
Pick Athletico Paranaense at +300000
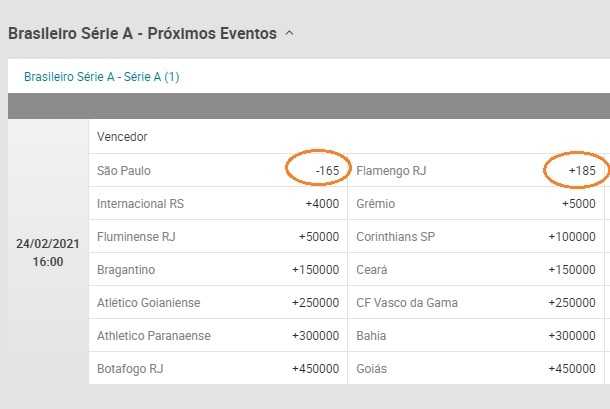coord(218,336)
